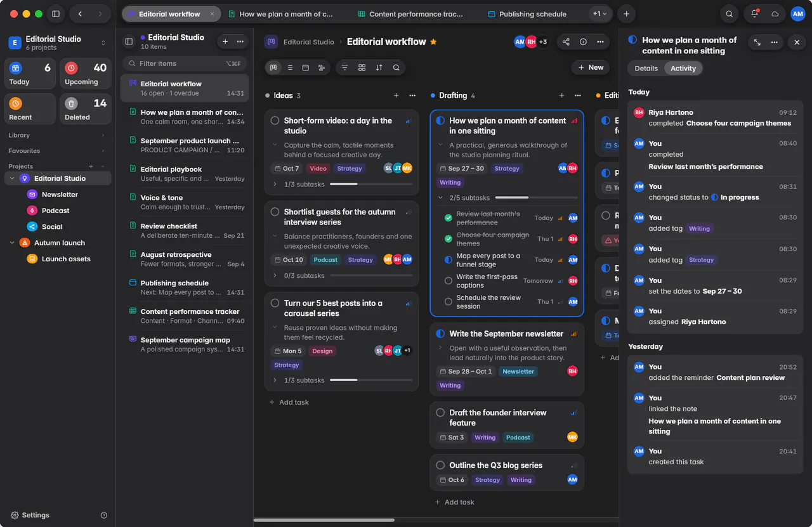This screenshot has width=812, height=527.
Task: Expand 0/3 subtasks on Shortlist guests card
Action: pyautogui.click(x=275, y=276)
